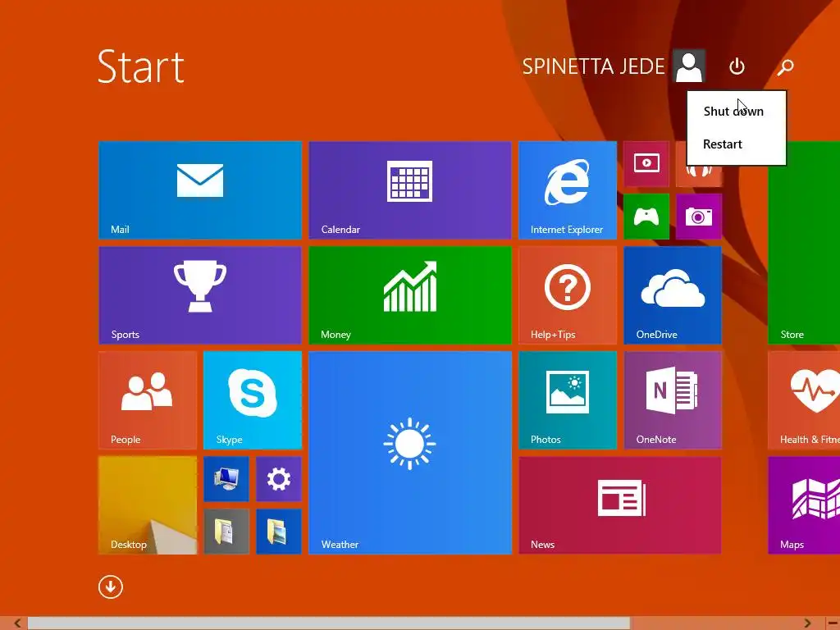The image size is (840, 630).
Task: Open the OneNote tile
Action: [x=673, y=400]
